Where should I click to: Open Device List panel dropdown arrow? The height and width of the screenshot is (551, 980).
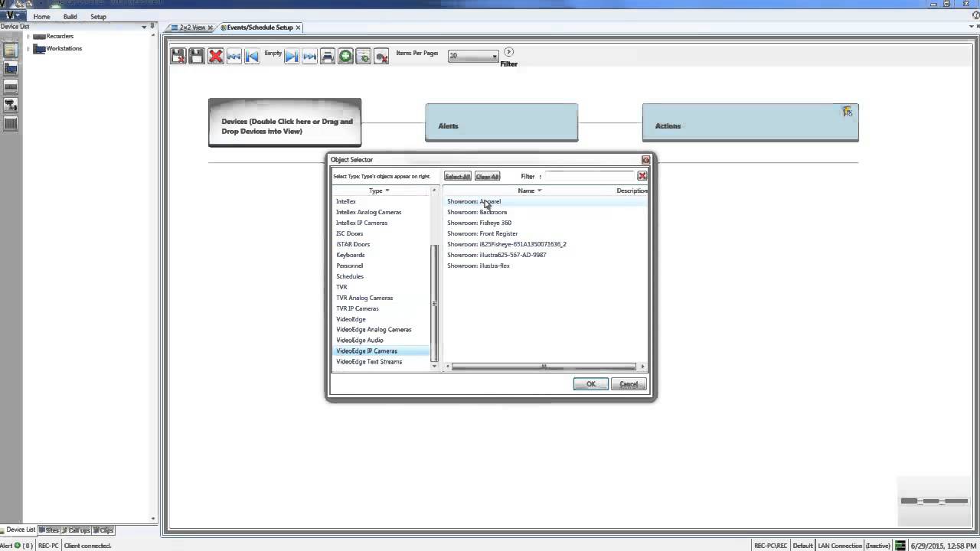pos(144,27)
